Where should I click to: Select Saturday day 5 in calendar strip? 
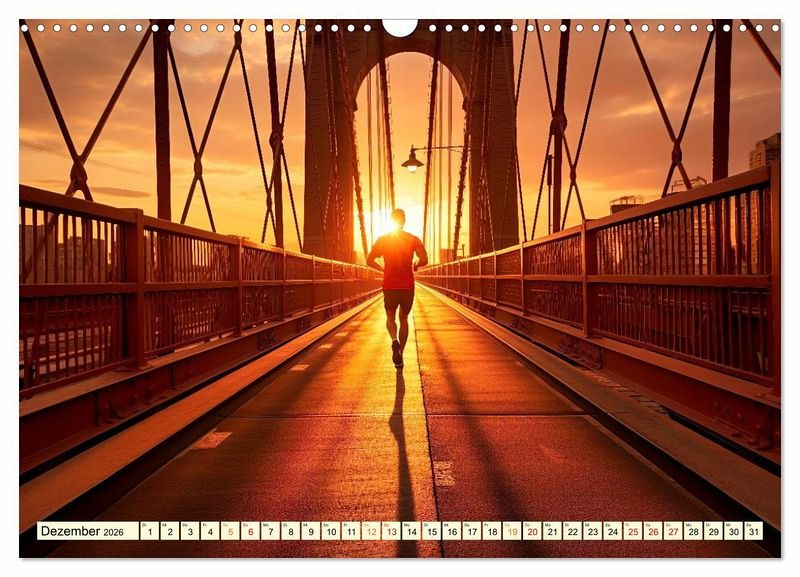click(230, 531)
